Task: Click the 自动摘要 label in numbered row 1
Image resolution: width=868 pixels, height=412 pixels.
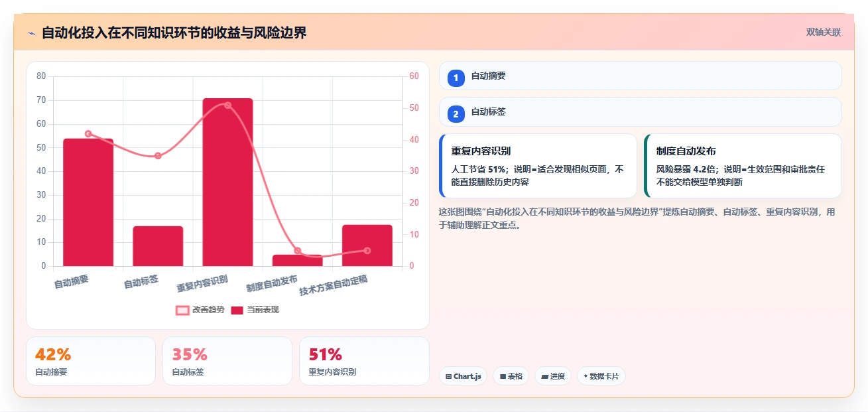Action: (x=488, y=76)
